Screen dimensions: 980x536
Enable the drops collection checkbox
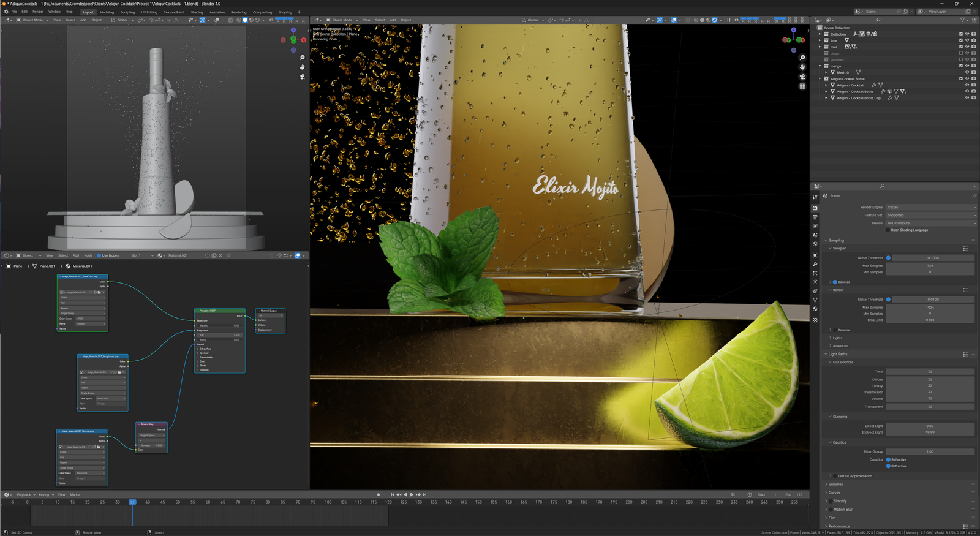tap(960, 53)
